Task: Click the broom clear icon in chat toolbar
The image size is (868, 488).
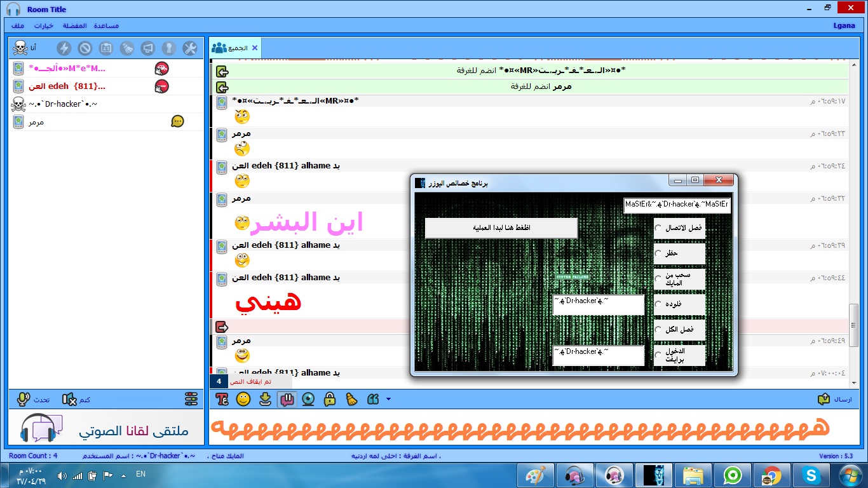Action: (x=351, y=399)
